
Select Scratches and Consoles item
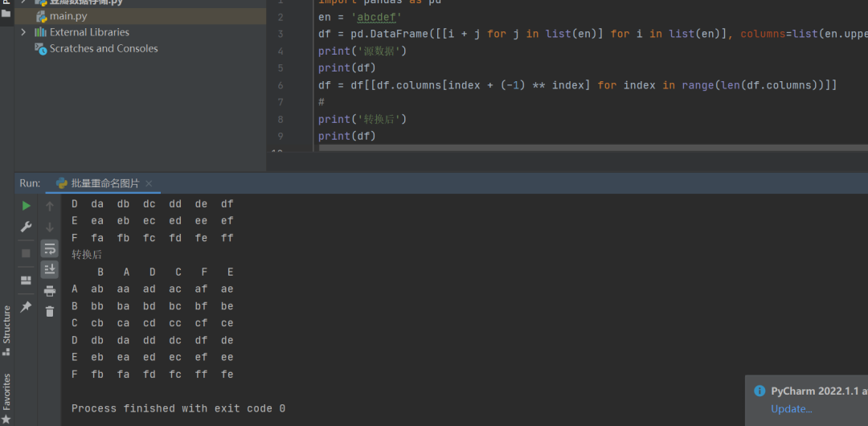(x=104, y=48)
